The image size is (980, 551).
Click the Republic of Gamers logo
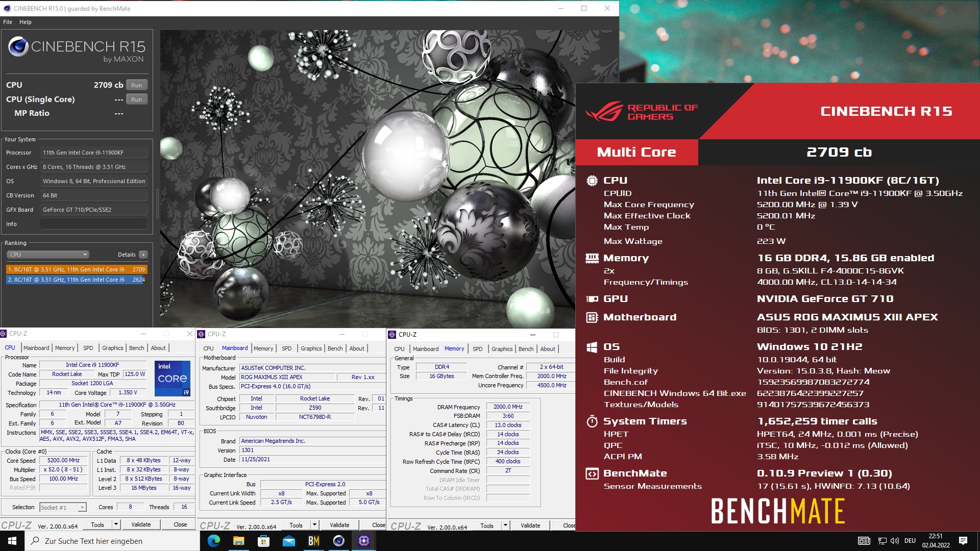(642, 112)
